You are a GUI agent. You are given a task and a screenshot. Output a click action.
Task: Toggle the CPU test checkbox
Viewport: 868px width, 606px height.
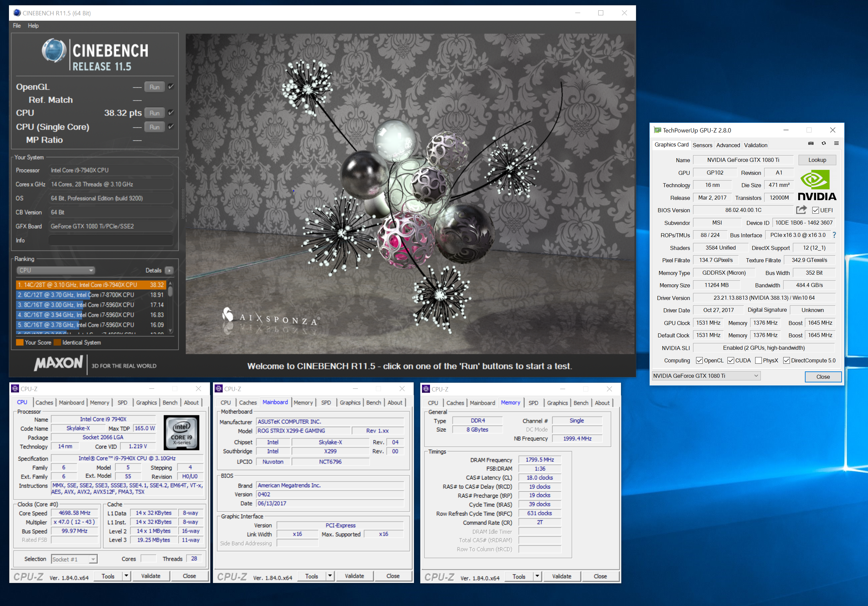tap(171, 112)
